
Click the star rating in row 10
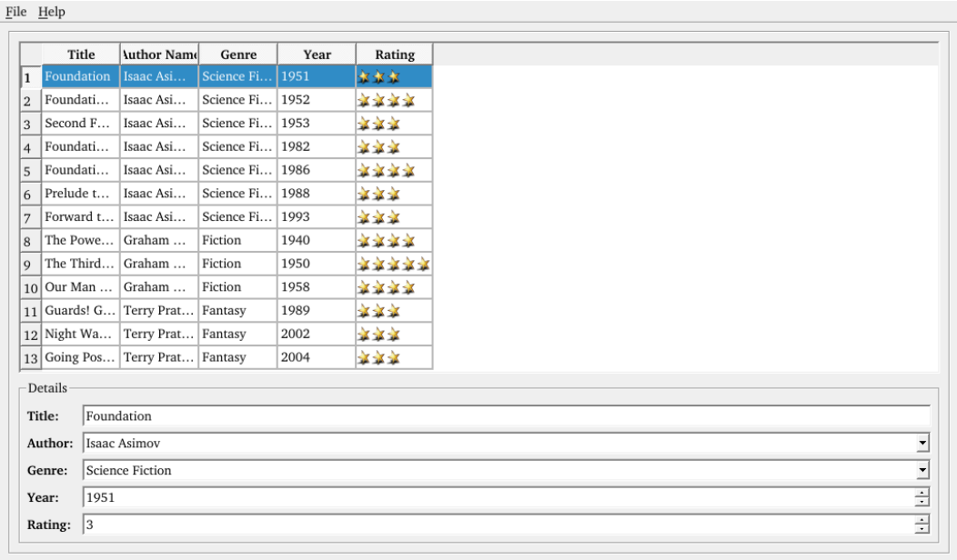click(x=386, y=287)
